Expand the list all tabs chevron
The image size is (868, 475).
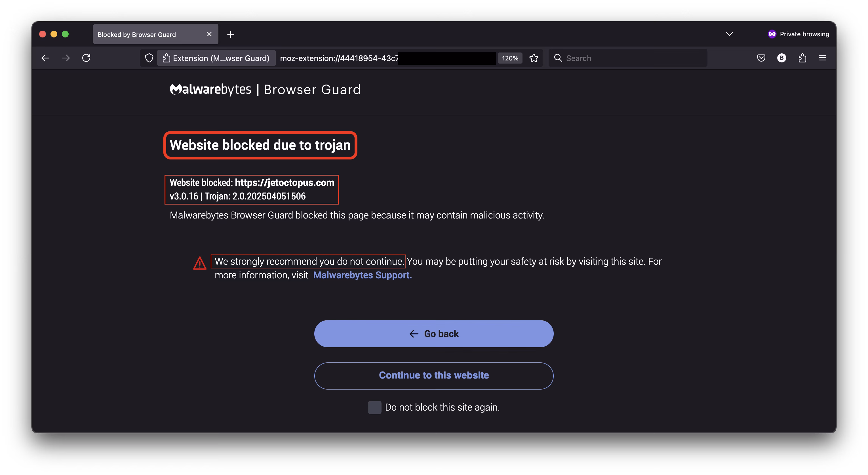(x=729, y=34)
